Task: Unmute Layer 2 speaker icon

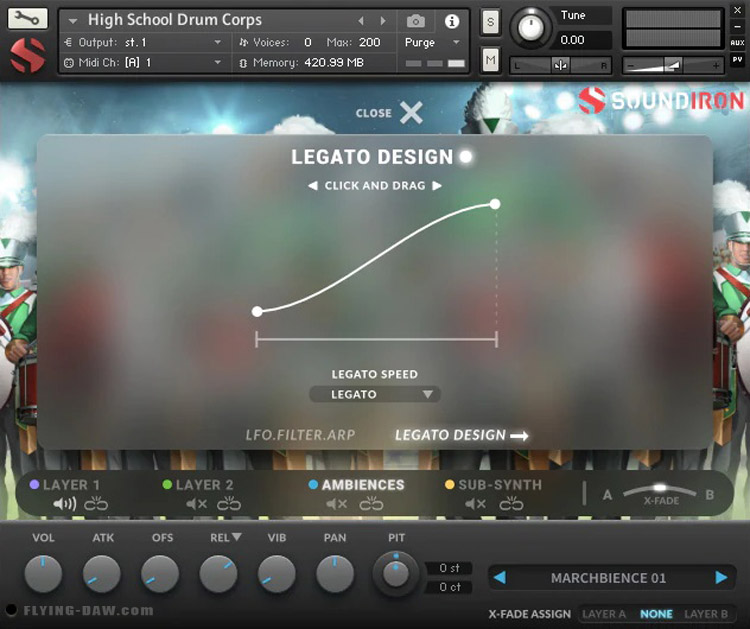Action: pos(197,504)
